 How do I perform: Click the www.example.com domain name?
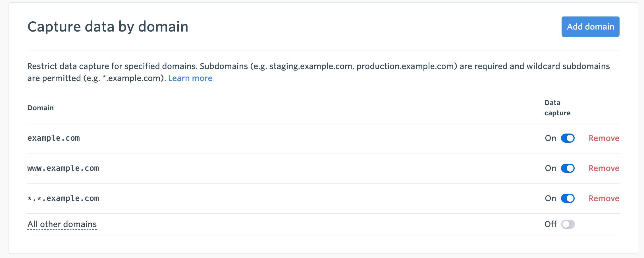(63, 168)
